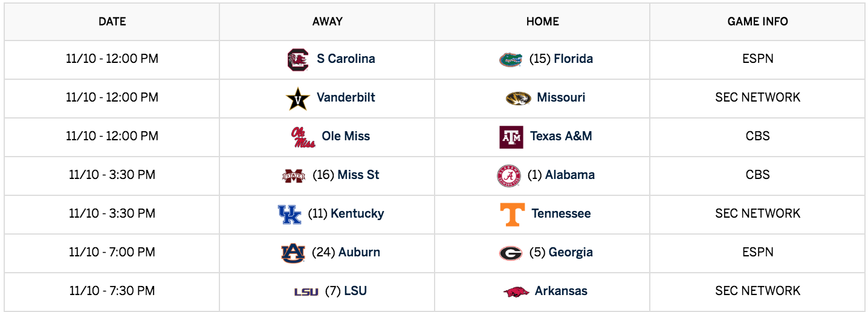Click the Missouri Tigers logo
This screenshot has width=868, height=312.
[518, 98]
